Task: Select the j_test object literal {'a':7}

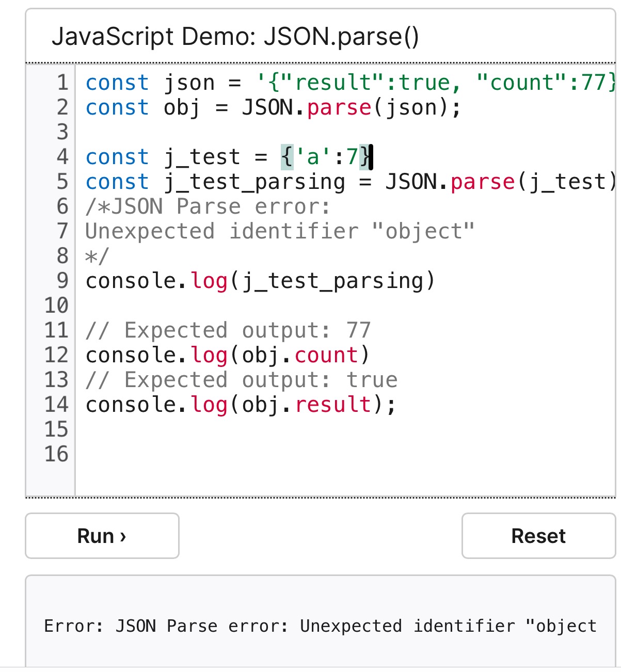Action: point(326,157)
